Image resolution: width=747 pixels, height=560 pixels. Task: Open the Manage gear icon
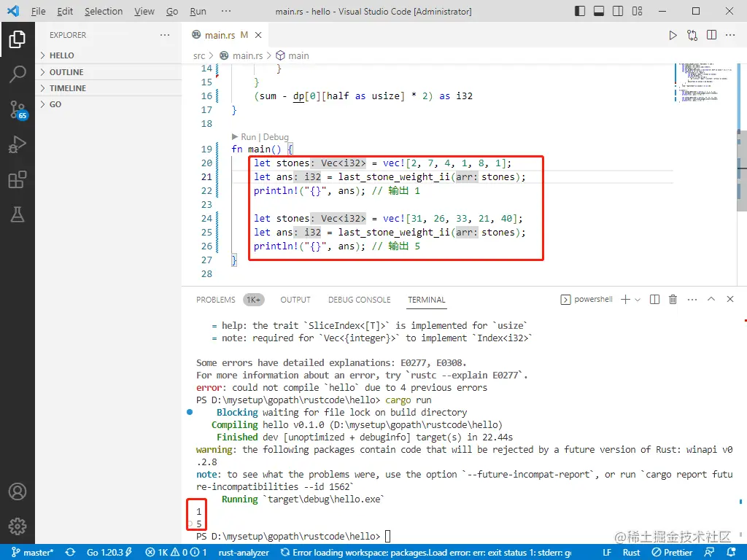point(18,526)
